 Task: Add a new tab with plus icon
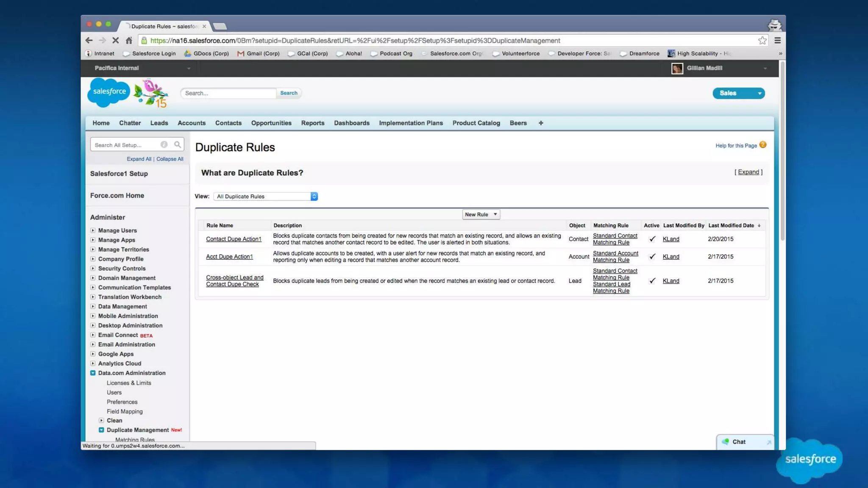tap(541, 123)
